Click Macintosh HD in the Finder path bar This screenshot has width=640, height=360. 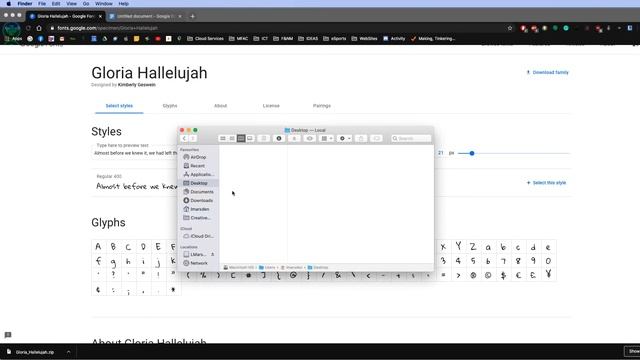[x=239, y=267]
